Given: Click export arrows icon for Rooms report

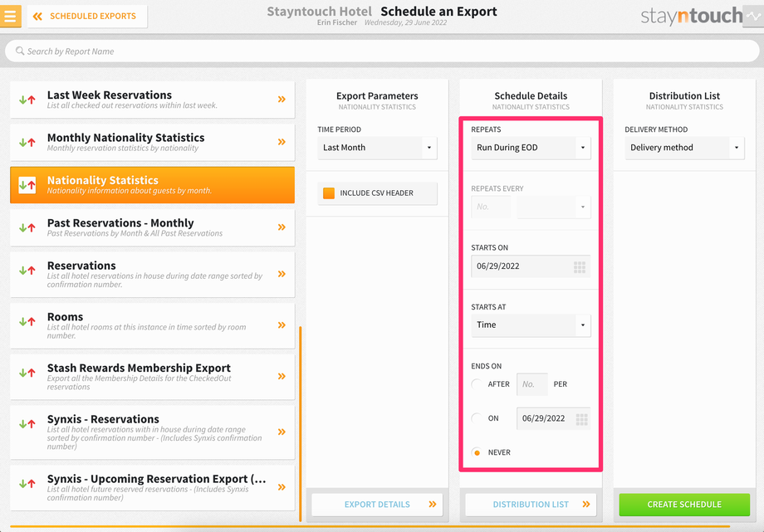Looking at the screenshot, I should [x=27, y=321].
